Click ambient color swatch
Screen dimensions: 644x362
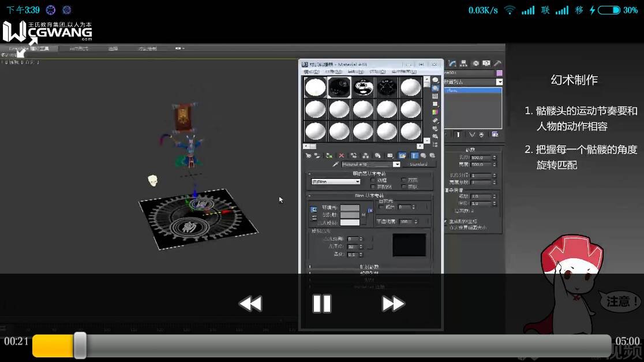click(350, 208)
